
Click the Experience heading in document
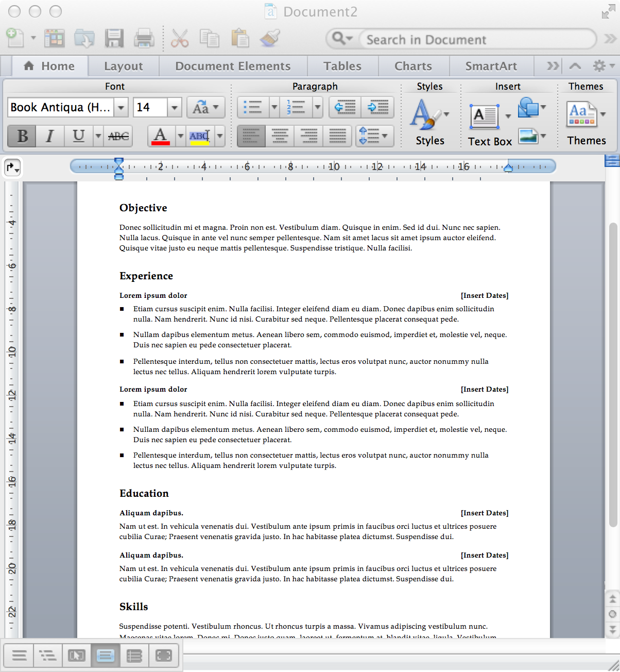[146, 276]
